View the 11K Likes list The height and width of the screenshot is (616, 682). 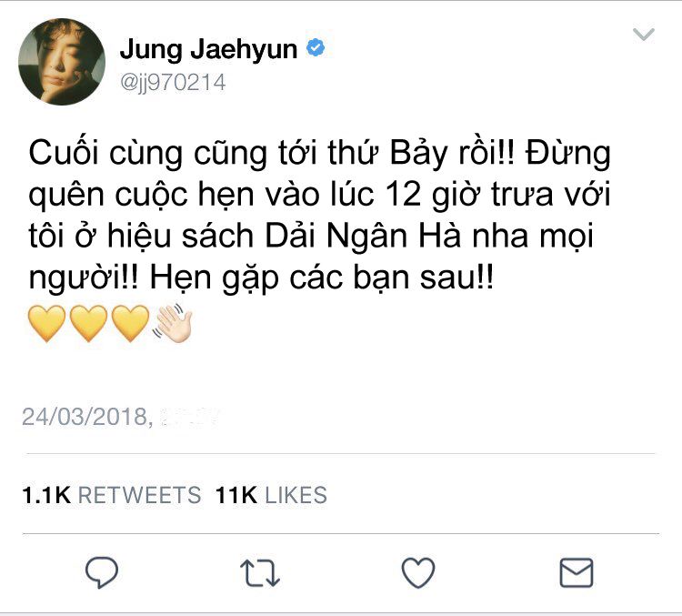point(271,495)
